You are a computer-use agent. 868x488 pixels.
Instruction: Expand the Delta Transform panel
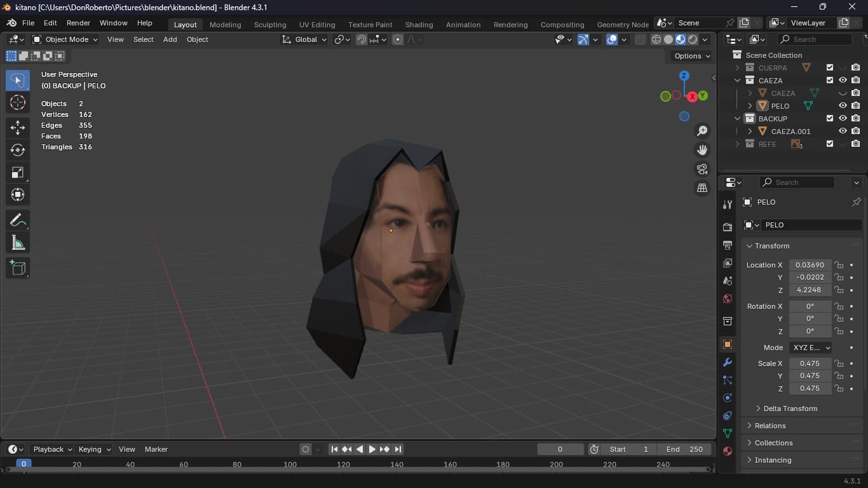click(790, 409)
